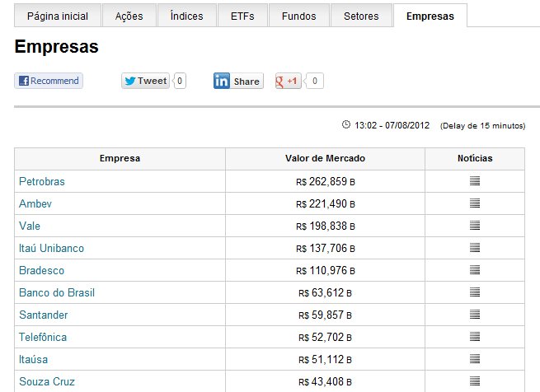Open the Itaú Unibanco company link

(x=51, y=248)
